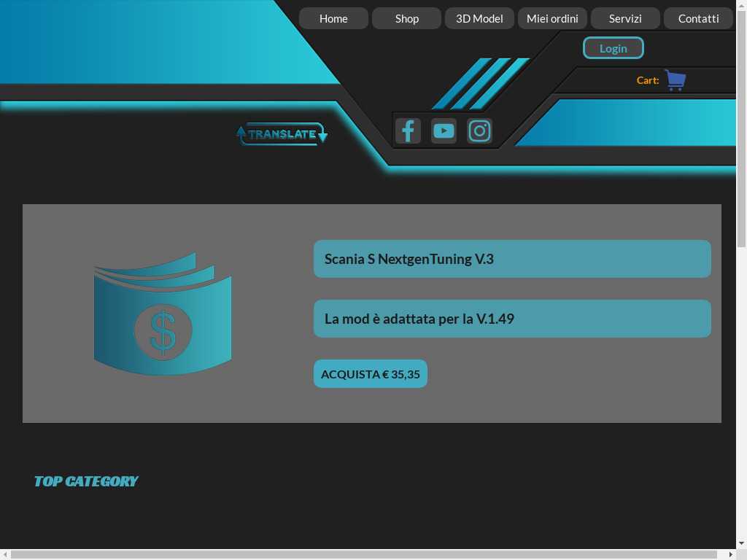
Task: Click the vertical scrollbar thumb
Action: pos(741,128)
